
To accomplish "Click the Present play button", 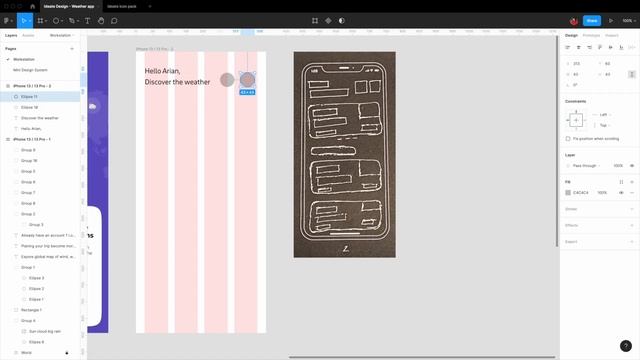I will (611, 20).
